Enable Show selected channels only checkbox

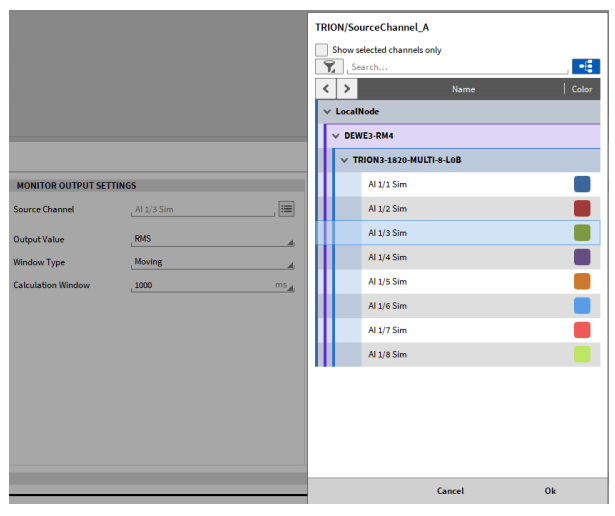[x=321, y=49]
